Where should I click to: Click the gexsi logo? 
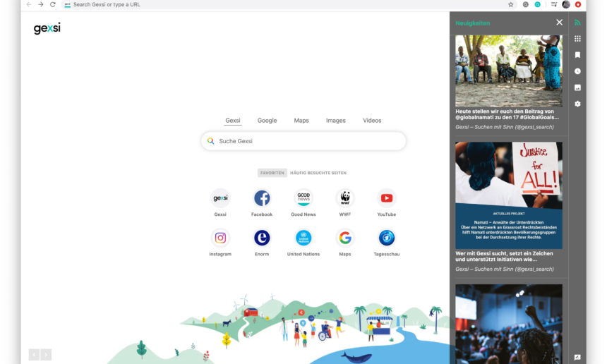(47, 28)
